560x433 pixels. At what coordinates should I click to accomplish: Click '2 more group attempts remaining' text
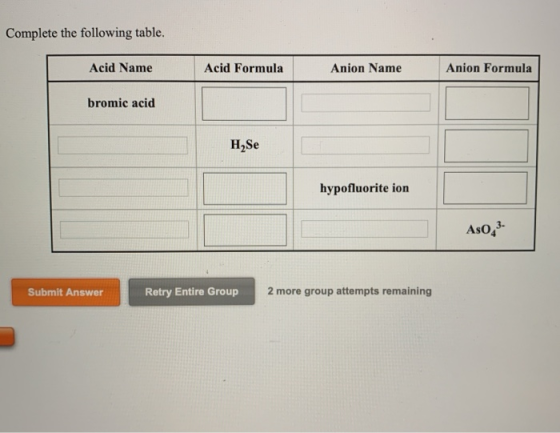350,291
